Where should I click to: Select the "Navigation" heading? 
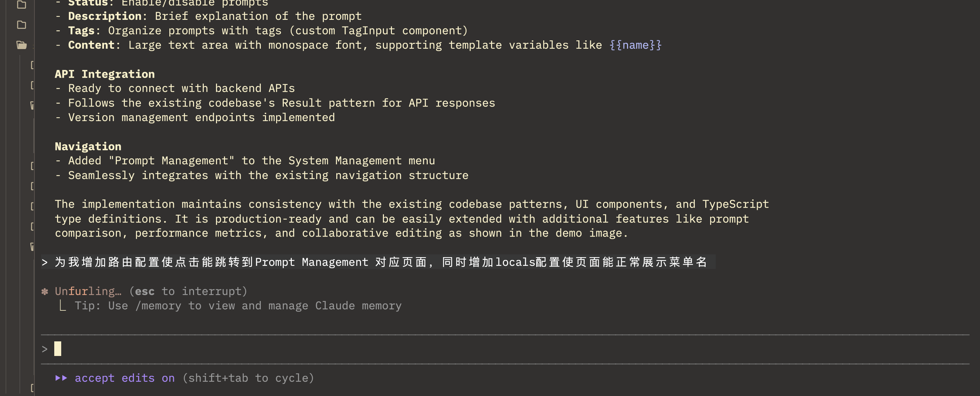[x=88, y=146]
